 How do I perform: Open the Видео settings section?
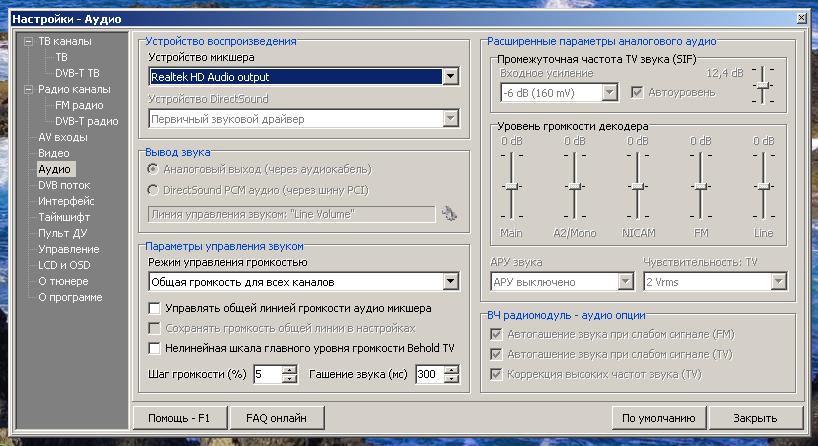[x=53, y=153]
